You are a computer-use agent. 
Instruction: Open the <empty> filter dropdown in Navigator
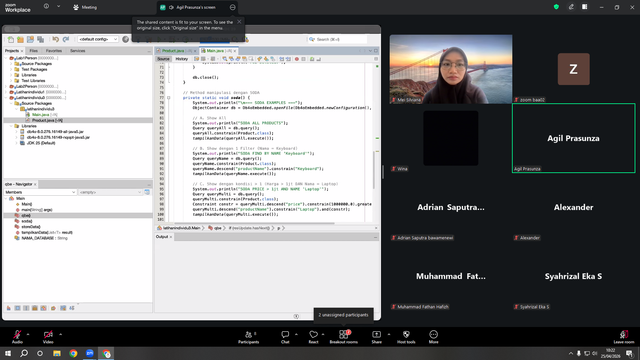tap(110, 192)
